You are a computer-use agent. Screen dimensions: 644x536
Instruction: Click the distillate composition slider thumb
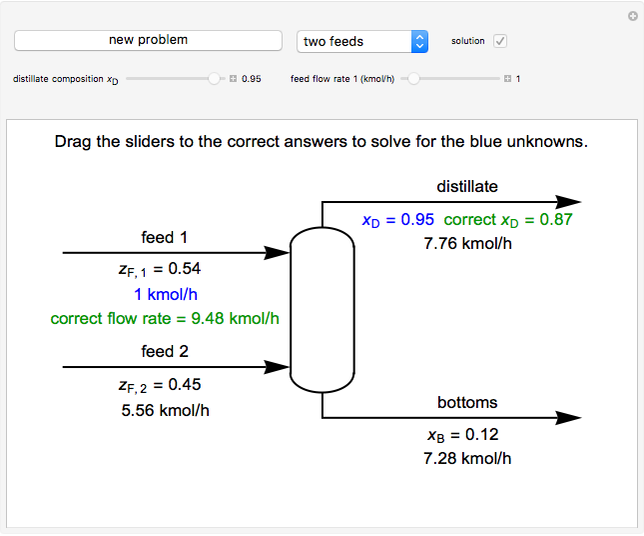[214, 78]
